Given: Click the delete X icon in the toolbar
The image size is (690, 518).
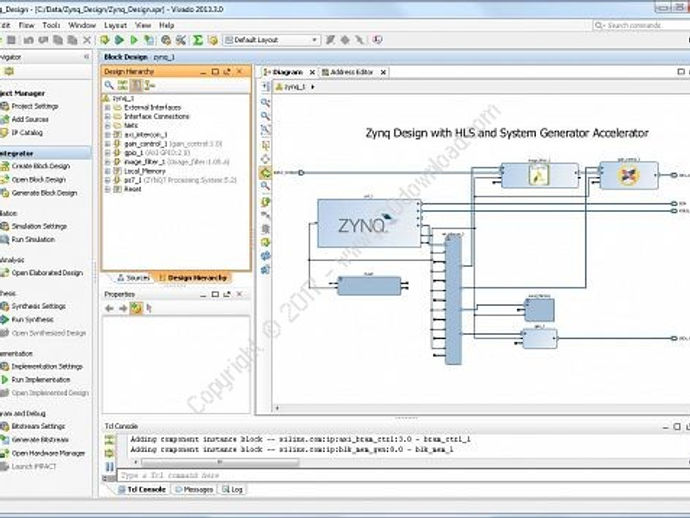Looking at the screenshot, I should (x=87, y=40).
